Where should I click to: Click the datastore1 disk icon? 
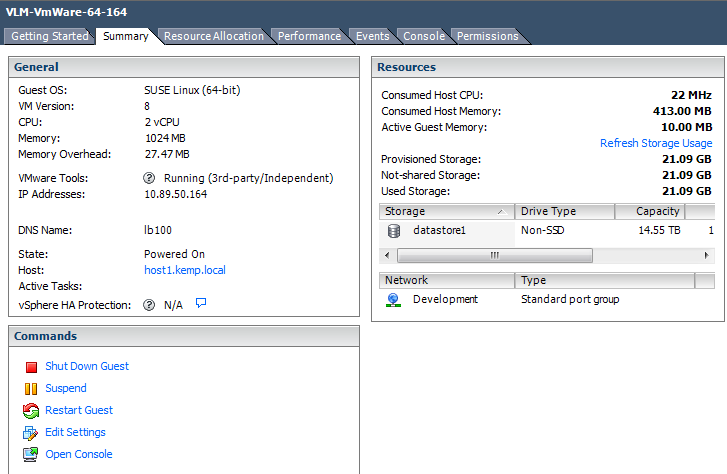point(394,231)
